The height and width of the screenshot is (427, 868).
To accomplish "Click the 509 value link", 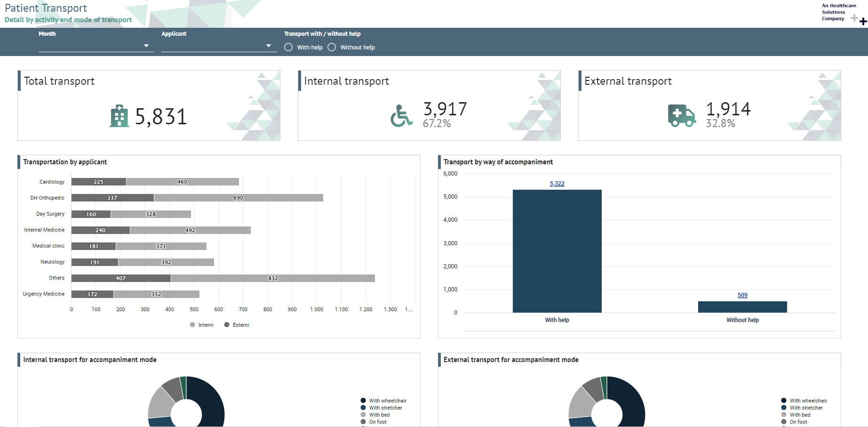I will click(x=742, y=295).
